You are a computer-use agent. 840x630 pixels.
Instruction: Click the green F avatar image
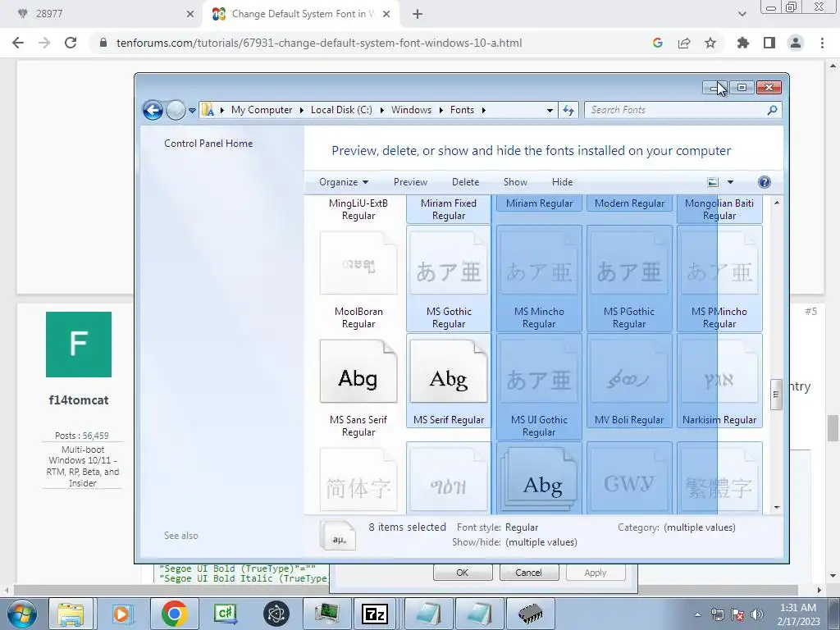[x=79, y=345]
